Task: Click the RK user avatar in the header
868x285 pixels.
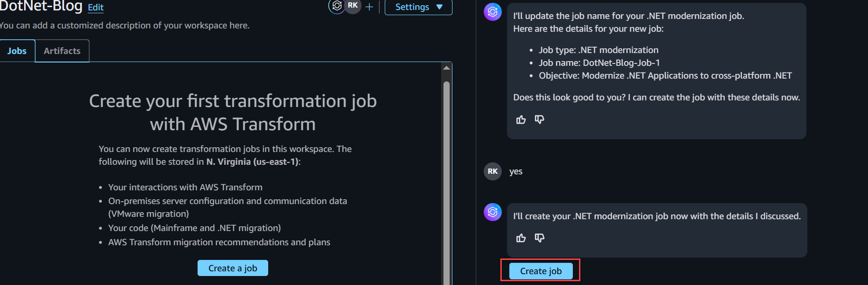Action: click(353, 6)
